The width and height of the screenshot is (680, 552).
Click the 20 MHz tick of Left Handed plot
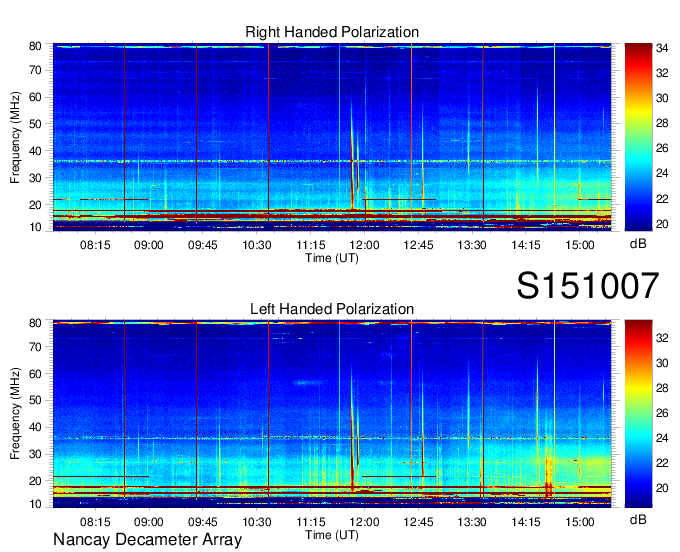coord(35,481)
